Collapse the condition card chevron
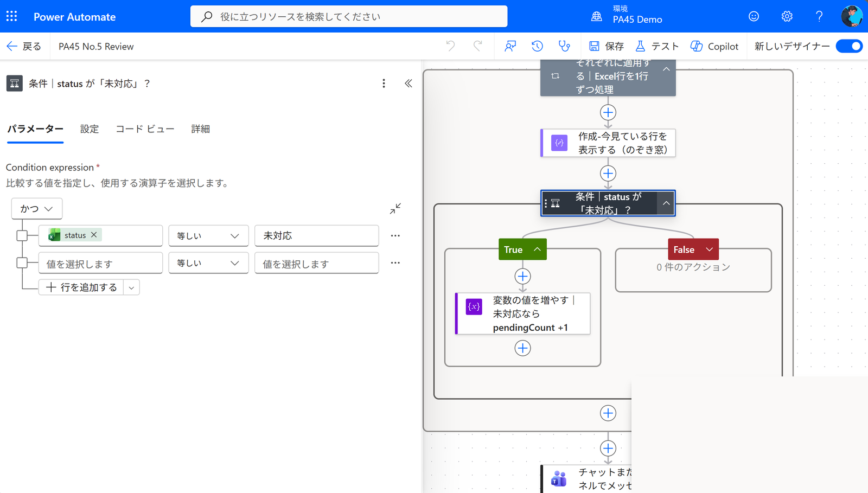This screenshot has height=493, width=868. click(666, 203)
